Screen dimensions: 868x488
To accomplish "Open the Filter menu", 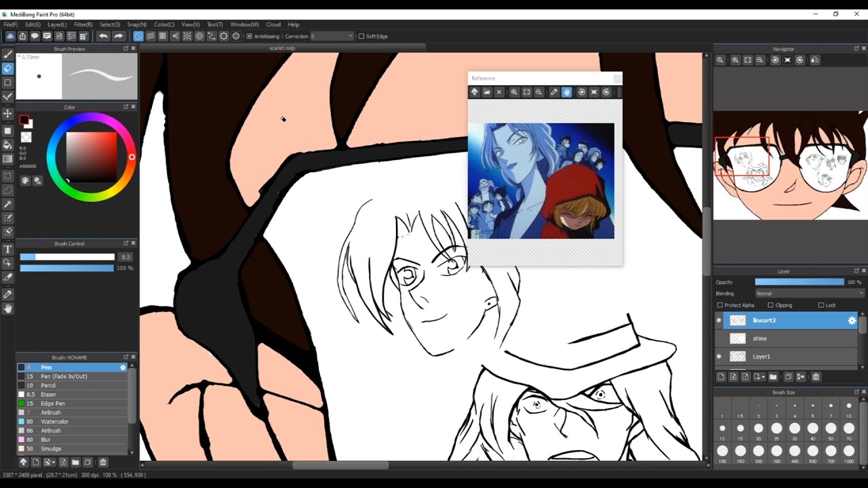I will pyautogui.click(x=83, y=24).
